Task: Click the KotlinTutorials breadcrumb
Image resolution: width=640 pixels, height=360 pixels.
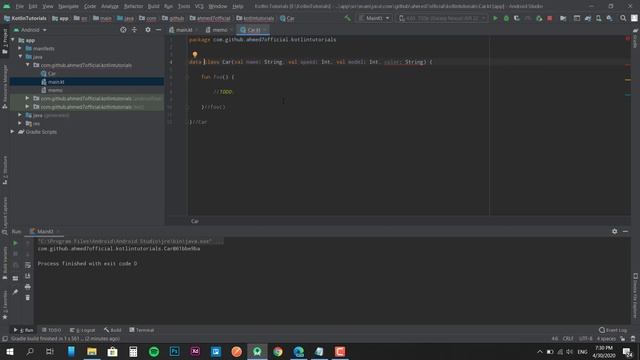Action: coord(25,18)
